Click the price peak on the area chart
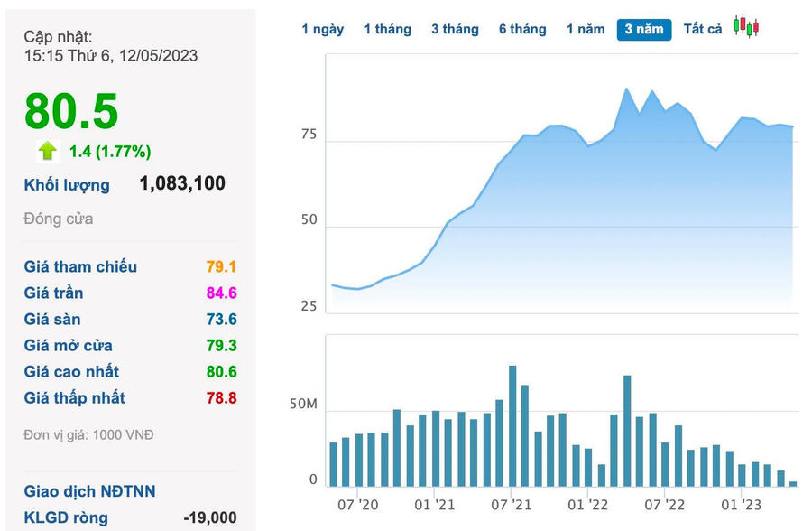 click(626, 89)
